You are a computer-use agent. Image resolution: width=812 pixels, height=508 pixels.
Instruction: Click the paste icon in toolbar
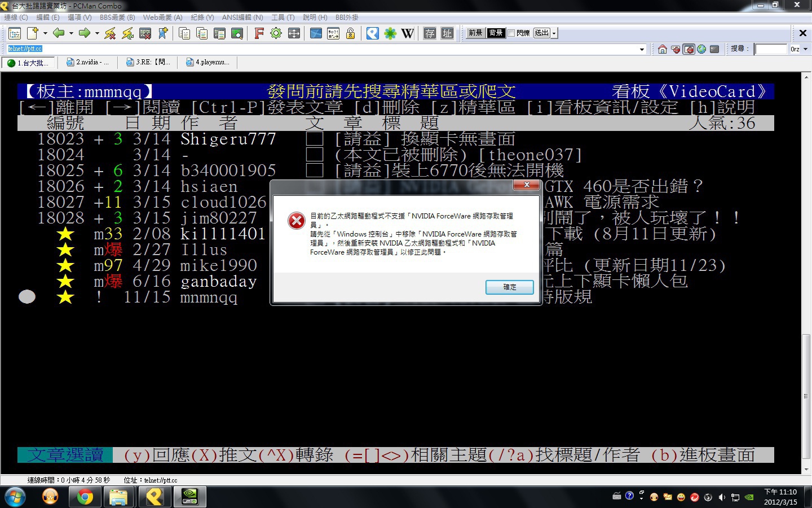pos(202,33)
